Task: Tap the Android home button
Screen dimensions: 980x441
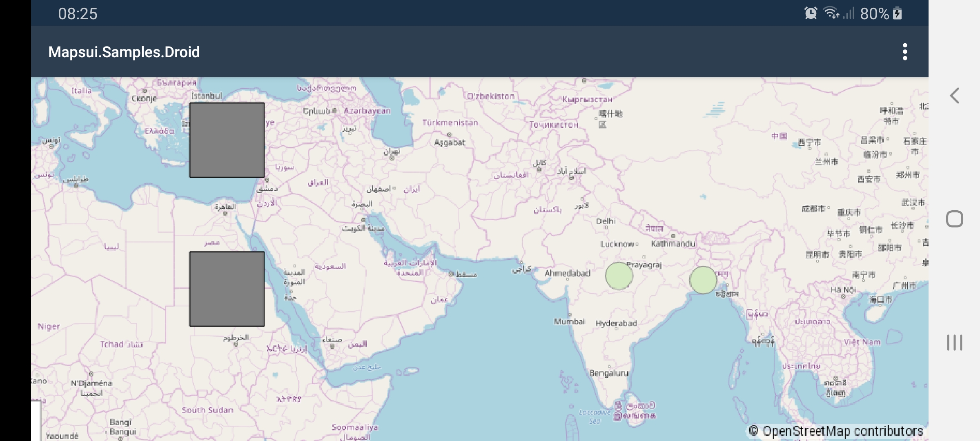Action: pyautogui.click(x=955, y=219)
